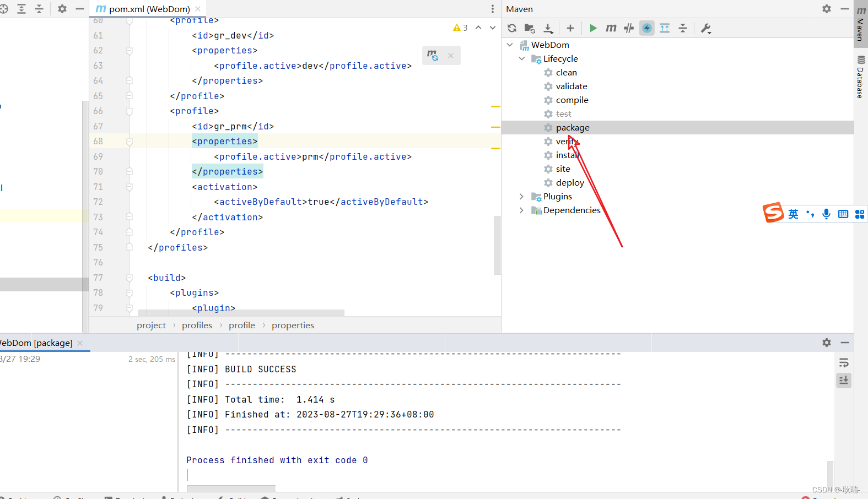Screen dimensions: 868x499
Task: Select the clean lifecycle phase
Action: [566, 72]
